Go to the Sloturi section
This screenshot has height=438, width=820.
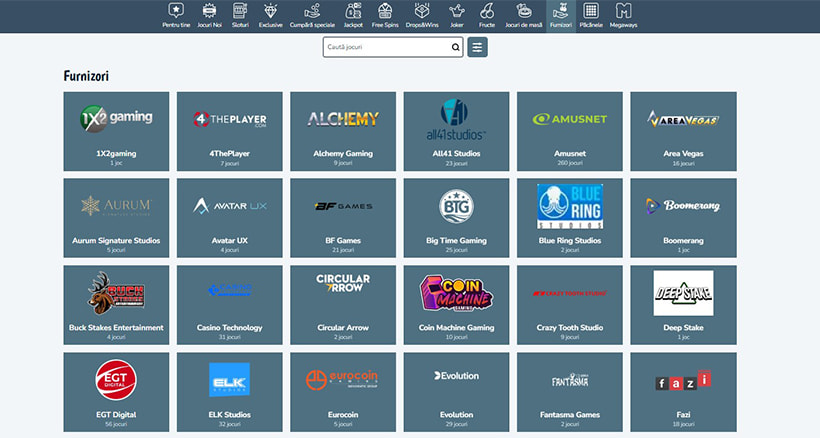[240, 16]
